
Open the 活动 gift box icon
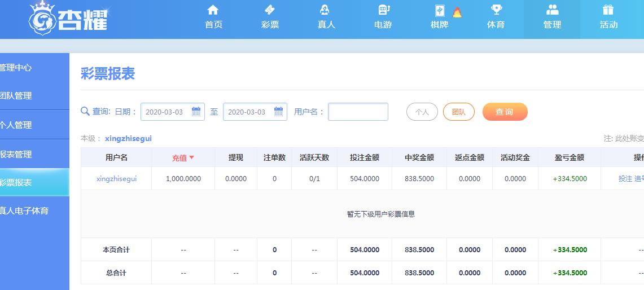[x=607, y=10]
